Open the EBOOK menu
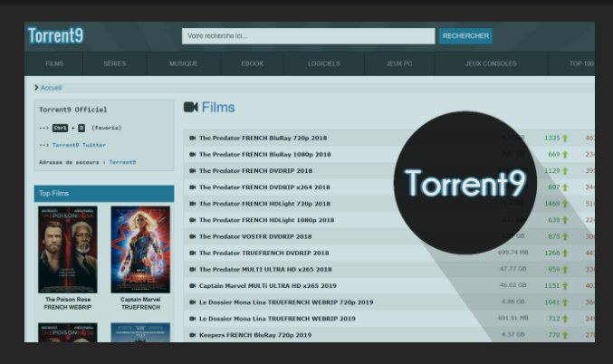 (x=252, y=63)
